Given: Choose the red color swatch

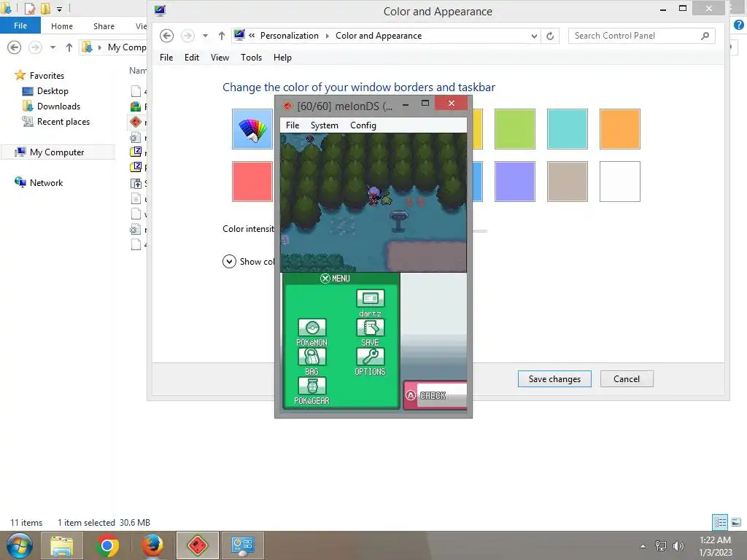Looking at the screenshot, I should 252,182.
